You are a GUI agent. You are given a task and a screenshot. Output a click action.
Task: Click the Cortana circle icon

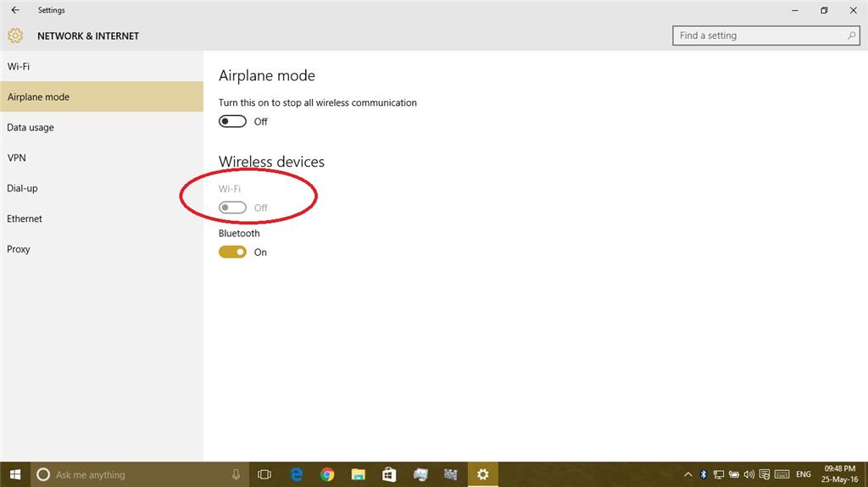point(43,474)
